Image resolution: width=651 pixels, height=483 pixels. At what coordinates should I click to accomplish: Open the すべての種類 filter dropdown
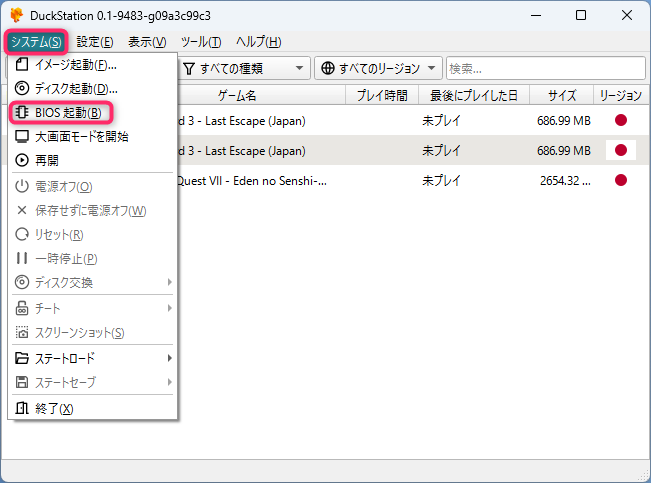(x=244, y=68)
